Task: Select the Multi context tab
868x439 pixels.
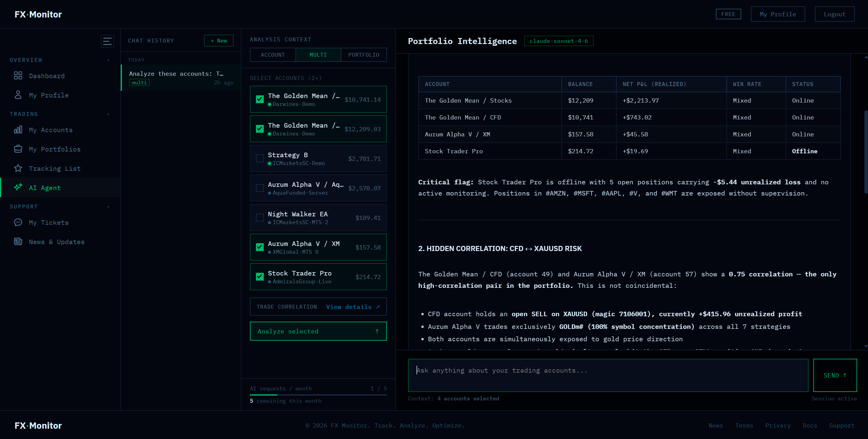Action: click(318, 55)
